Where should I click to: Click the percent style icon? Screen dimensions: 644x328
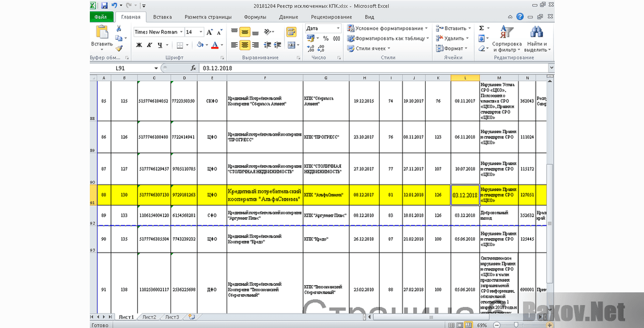tap(325, 39)
